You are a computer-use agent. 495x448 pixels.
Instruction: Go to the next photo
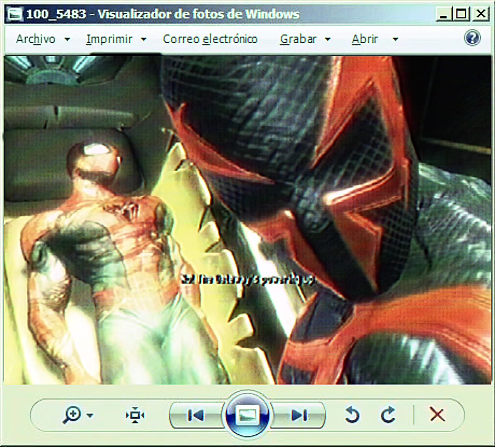tap(298, 415)
